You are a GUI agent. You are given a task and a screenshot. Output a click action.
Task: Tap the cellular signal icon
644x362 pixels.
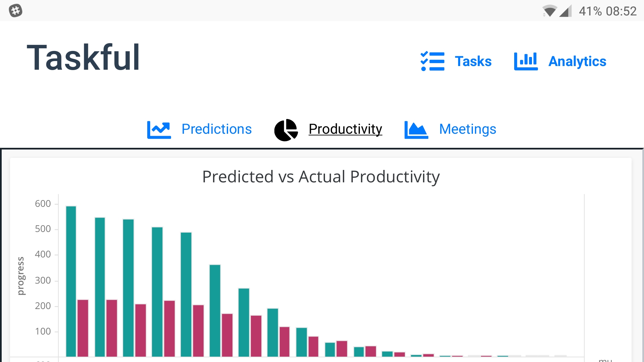coord(566,11)
